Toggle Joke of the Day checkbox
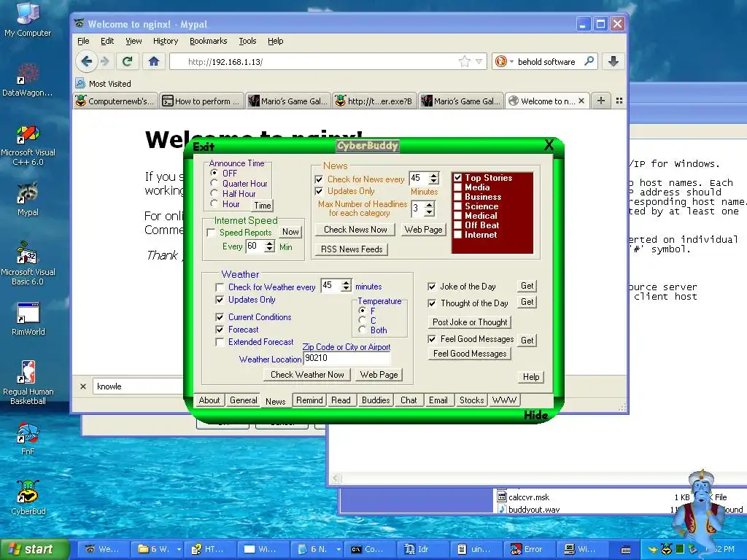Screen dimensions: 747x560 click(x=432, y=287)
